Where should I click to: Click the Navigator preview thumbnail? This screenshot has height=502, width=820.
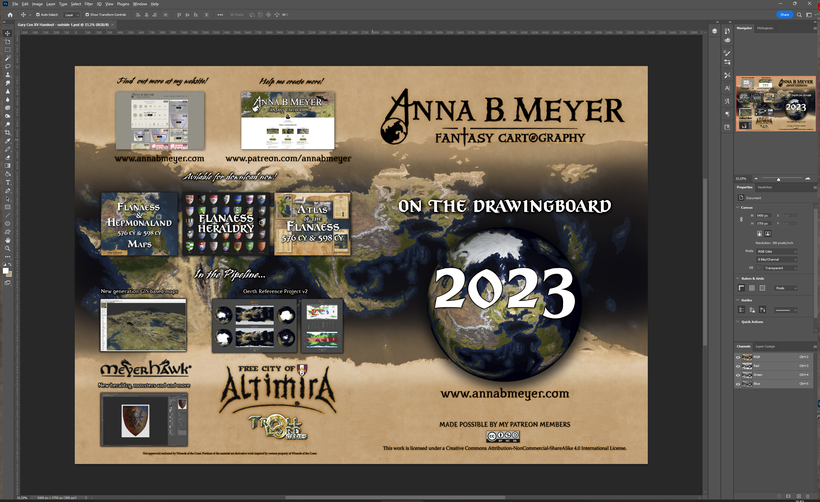(x=776, y=103)
